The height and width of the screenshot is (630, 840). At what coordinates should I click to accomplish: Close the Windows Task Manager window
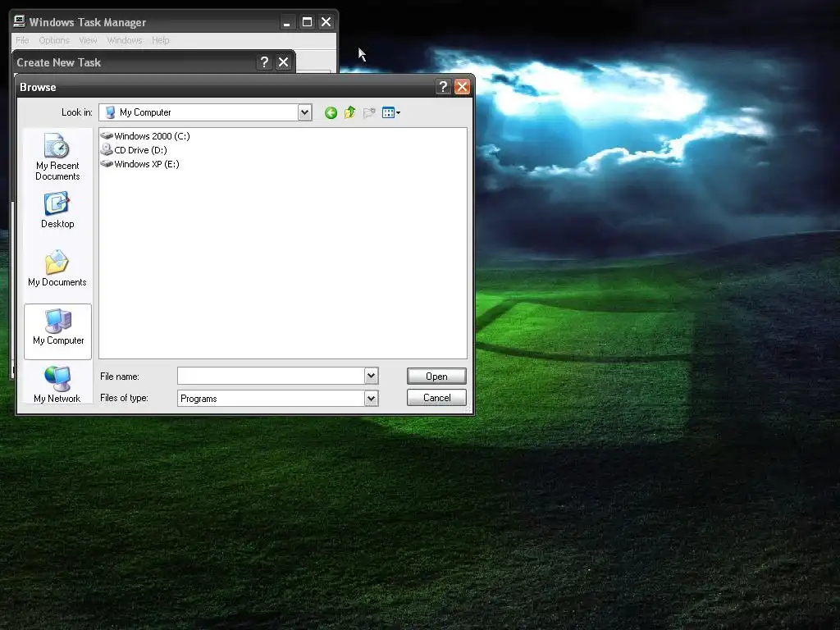[326, 22]
